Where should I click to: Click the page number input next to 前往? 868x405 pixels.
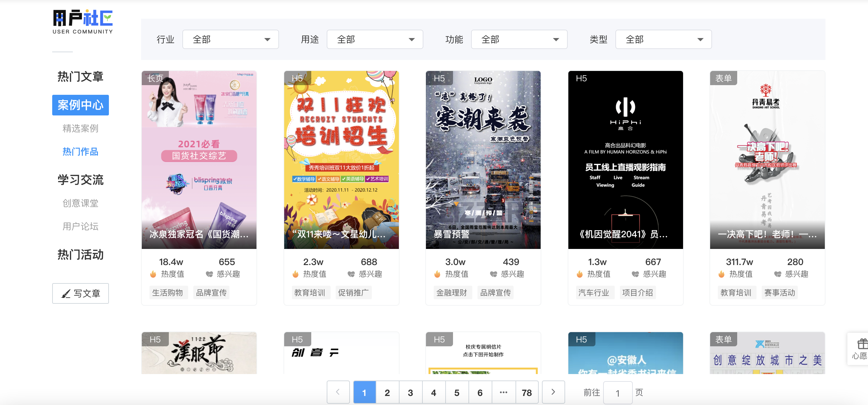tap(618, 392)
